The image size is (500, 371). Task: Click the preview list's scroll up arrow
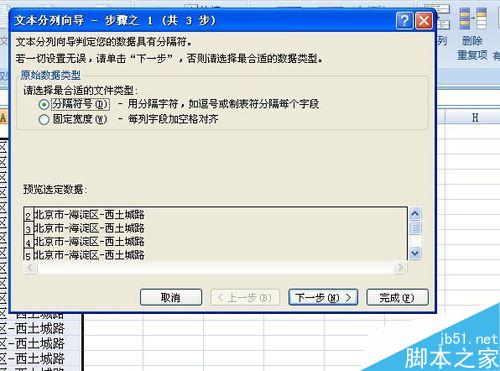pyautogui.click(x=415, y=213)
